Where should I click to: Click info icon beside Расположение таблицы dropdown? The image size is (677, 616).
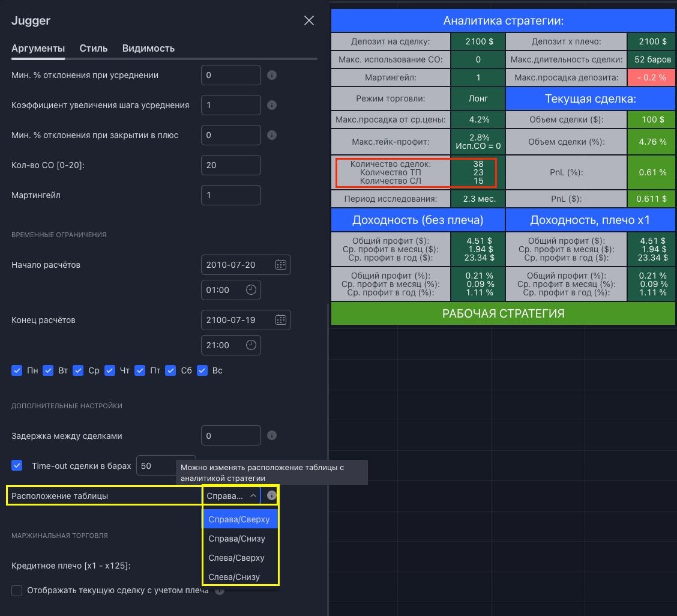(271, 496)
